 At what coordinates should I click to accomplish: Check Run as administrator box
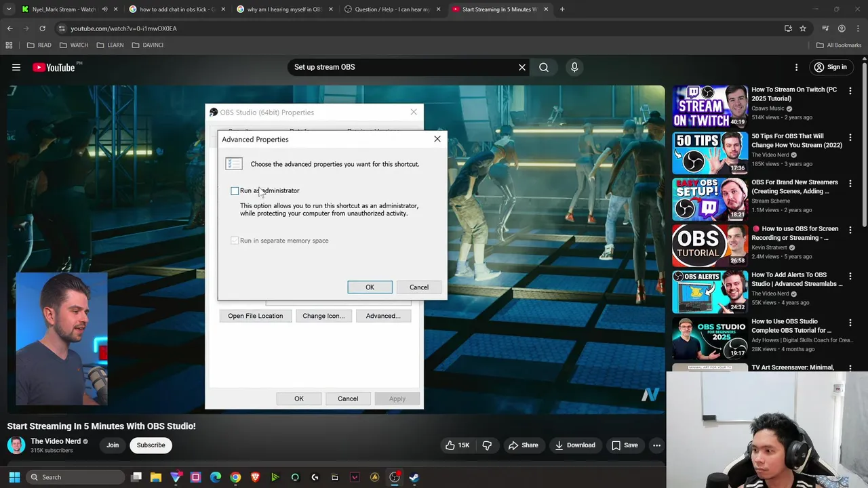235,191
